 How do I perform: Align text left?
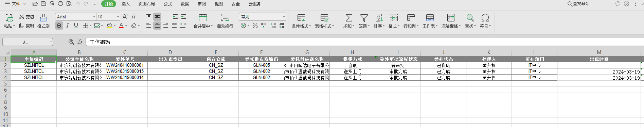(x=149, y=26)
